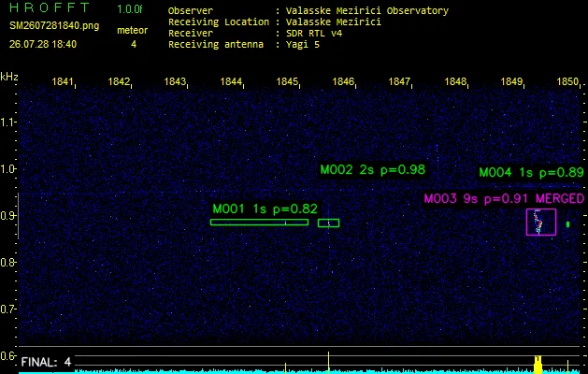Click the 0.6 kHz frequency label
This screenshot has width=588, height=374.
7,355
